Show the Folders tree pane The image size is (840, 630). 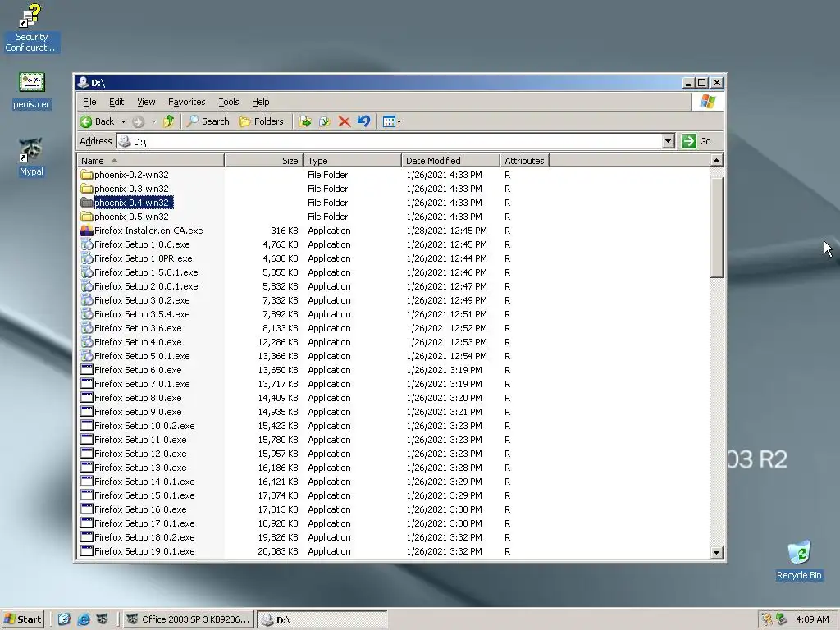tap(261, 121)
